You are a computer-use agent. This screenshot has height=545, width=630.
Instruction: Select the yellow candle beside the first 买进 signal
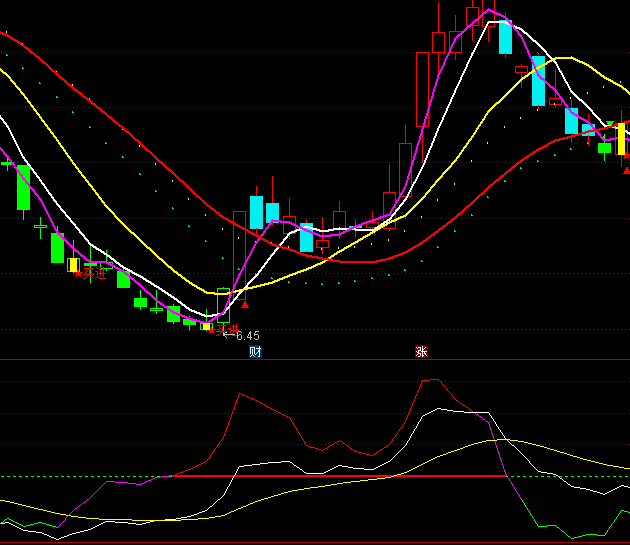tap(73, 265)
